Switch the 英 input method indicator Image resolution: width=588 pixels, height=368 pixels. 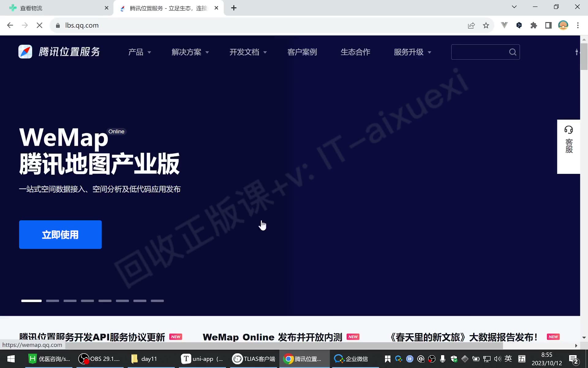(x=508, y=358)
